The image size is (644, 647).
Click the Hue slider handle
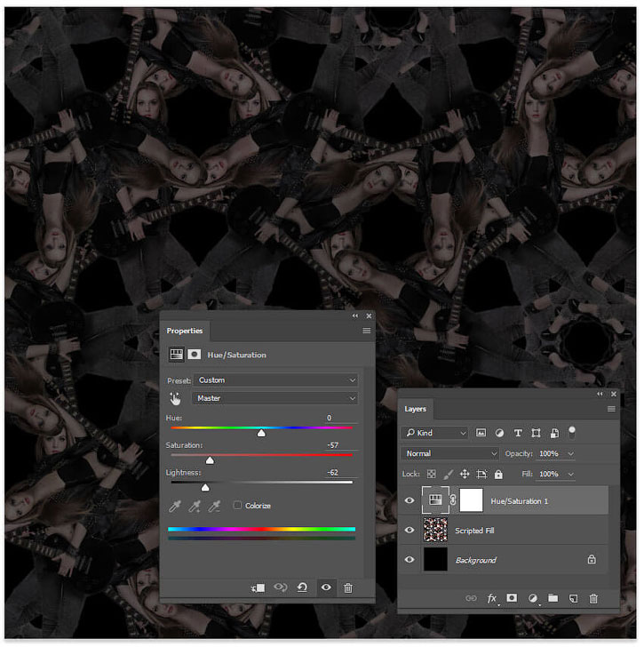(262, 435)
